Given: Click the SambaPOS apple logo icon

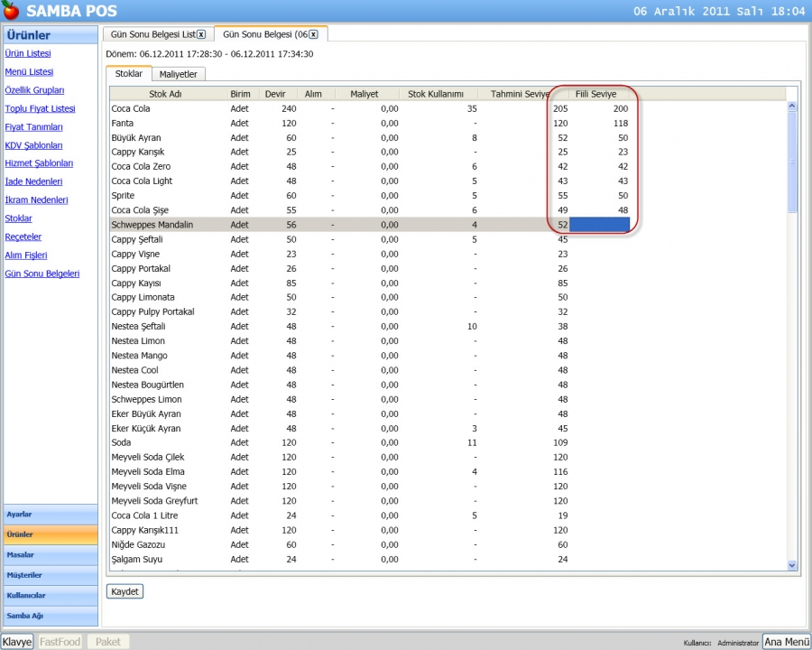Looking at the screenshot, I should point(10,10).
